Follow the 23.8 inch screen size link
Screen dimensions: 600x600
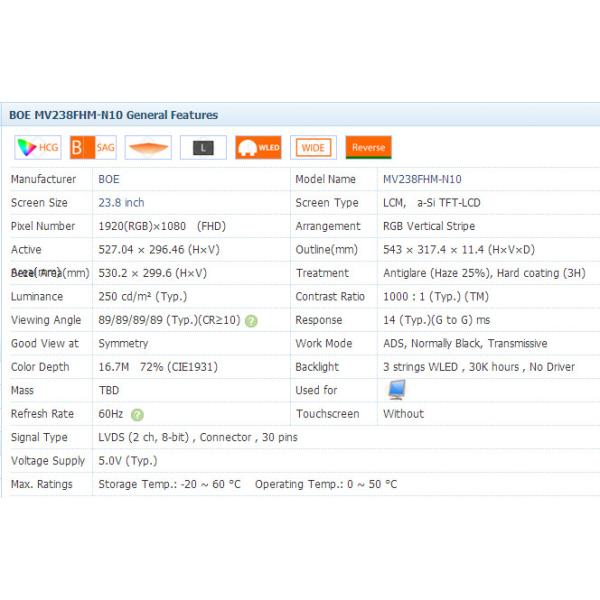tap(121, 203)
